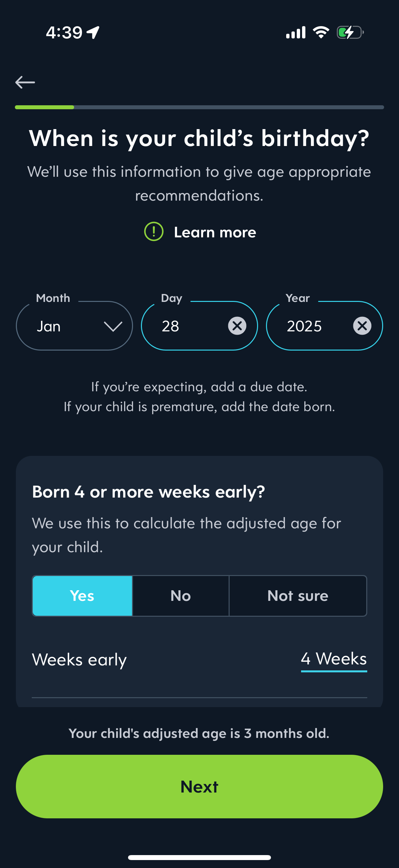Expand the Month chevron arrow
This screenshot has height=868, width=399.
coord(113,326)
